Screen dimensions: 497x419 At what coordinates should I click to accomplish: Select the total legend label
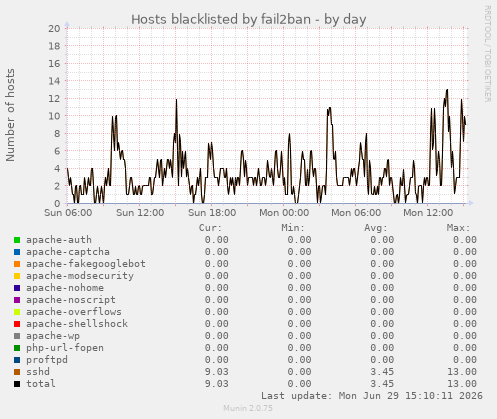click(41, 384)
